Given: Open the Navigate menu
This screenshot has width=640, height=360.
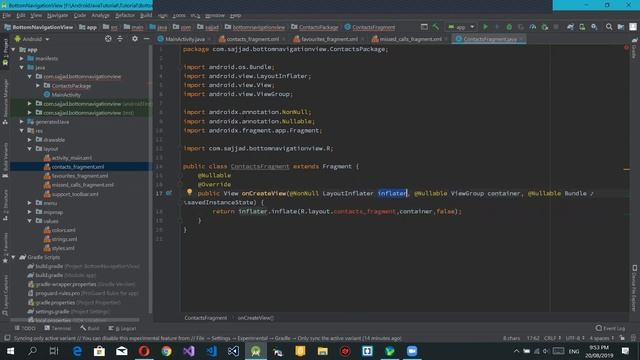Looking at the screenshot, I should coord(58,16).
